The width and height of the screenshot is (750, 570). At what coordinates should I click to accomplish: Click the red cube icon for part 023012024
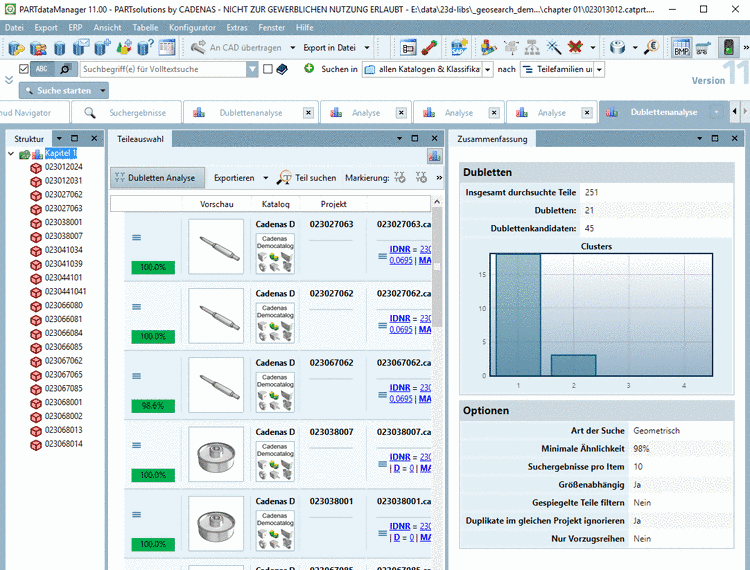coord(36,167)
